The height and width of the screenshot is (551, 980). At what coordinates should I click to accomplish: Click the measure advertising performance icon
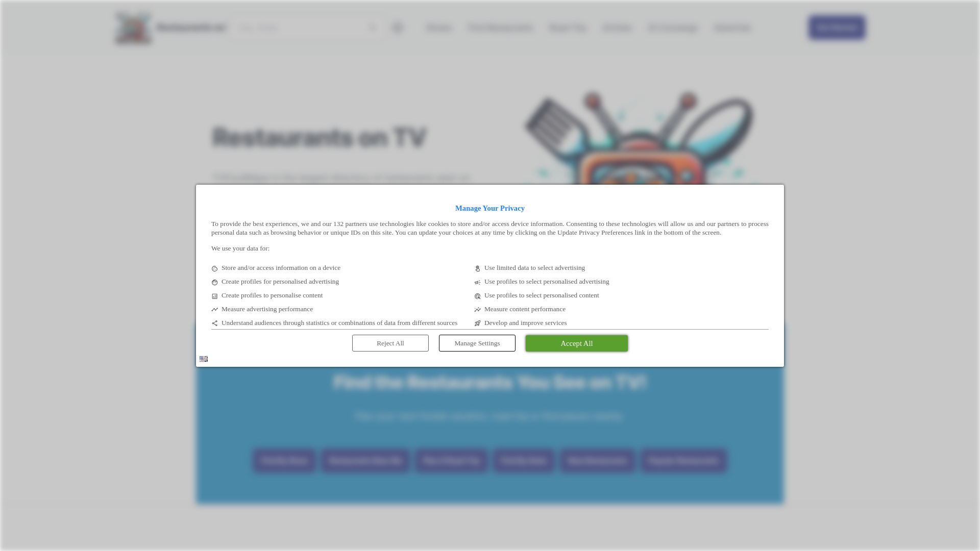[x=215, y=310]
